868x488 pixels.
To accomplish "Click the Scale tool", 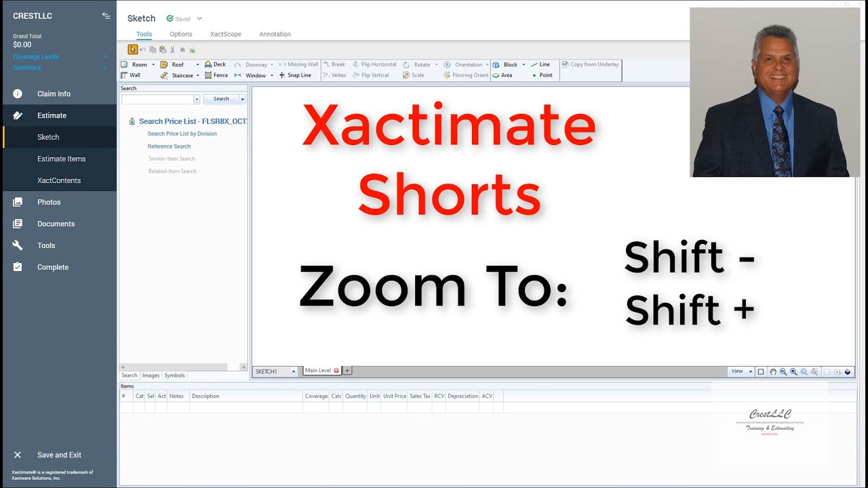I will pyautogui.click(x=414, y=75).
